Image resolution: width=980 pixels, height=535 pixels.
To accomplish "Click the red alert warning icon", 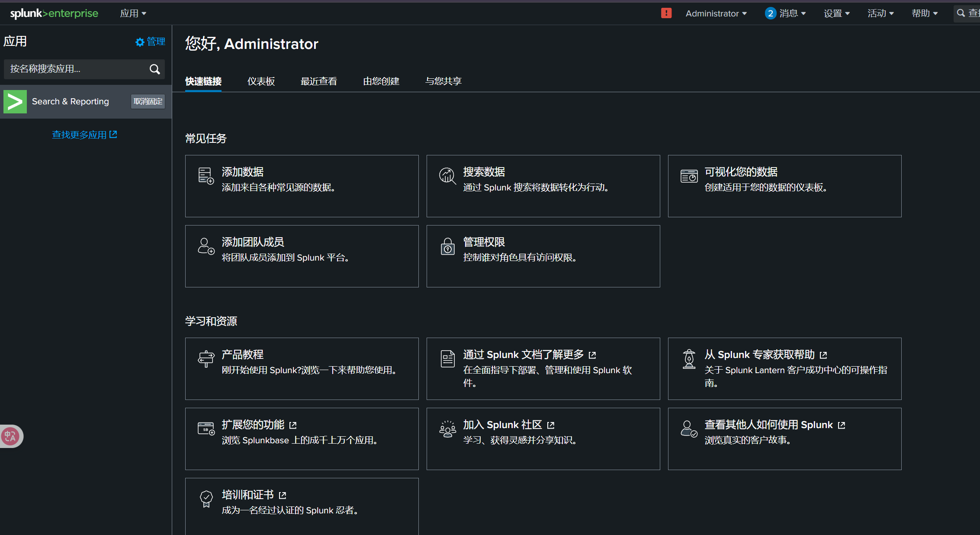I will point(666,13).
